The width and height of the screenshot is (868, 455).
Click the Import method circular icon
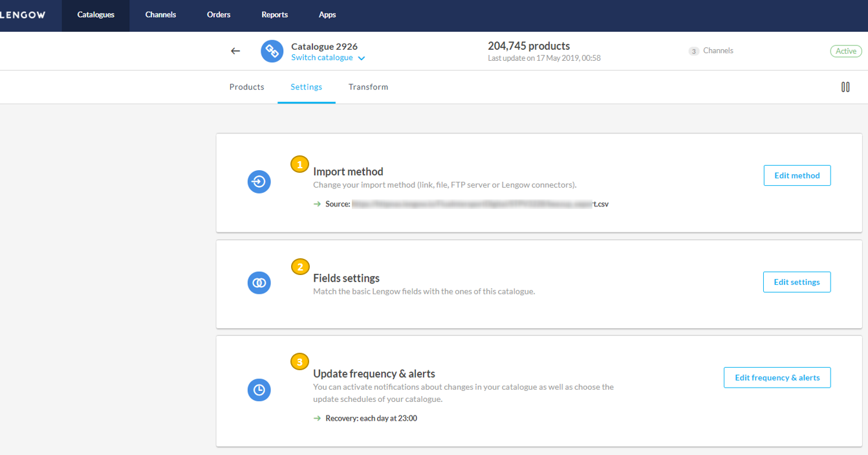click(259, 182)
